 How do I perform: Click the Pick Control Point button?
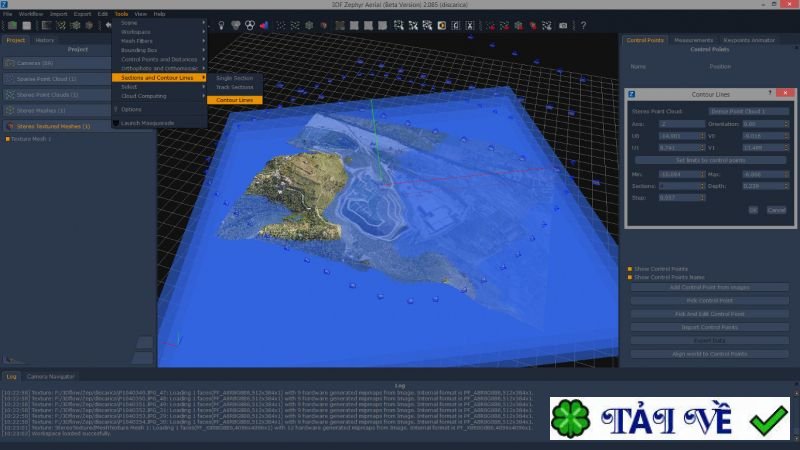tap(710, 301)
